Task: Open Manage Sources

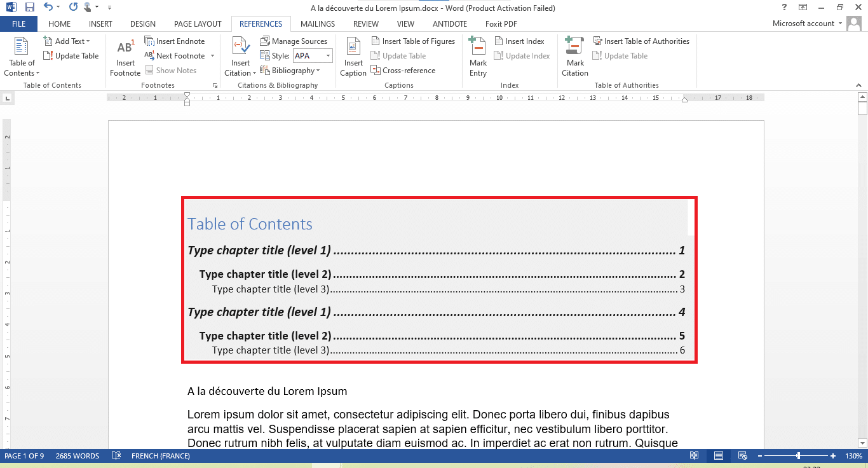Action: (294, 41)
